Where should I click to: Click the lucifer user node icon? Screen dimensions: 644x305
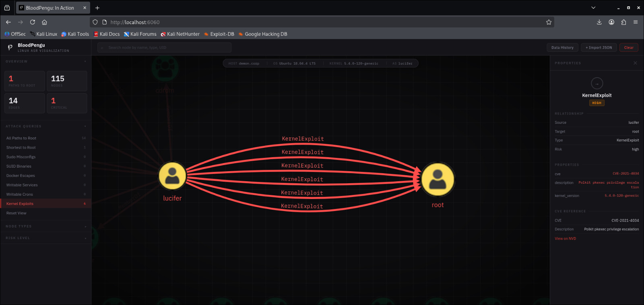click(172, 176)
